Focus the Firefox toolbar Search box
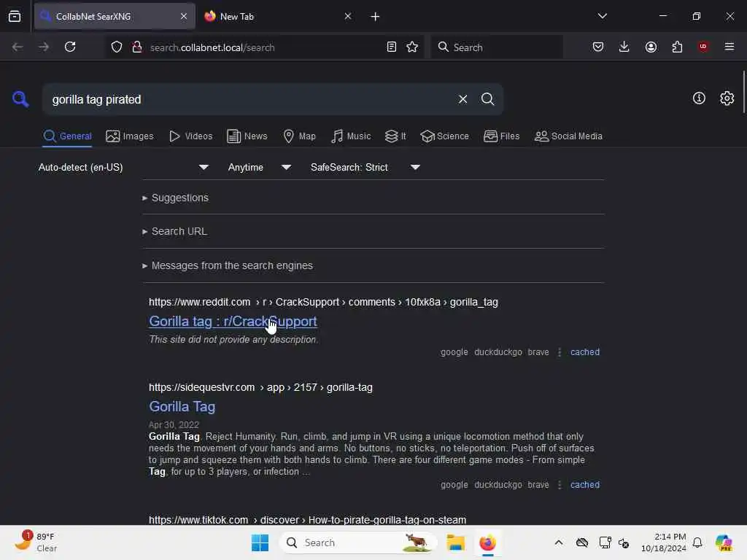Viewport: 747px width, 560px height. click(x=497, y=47)
